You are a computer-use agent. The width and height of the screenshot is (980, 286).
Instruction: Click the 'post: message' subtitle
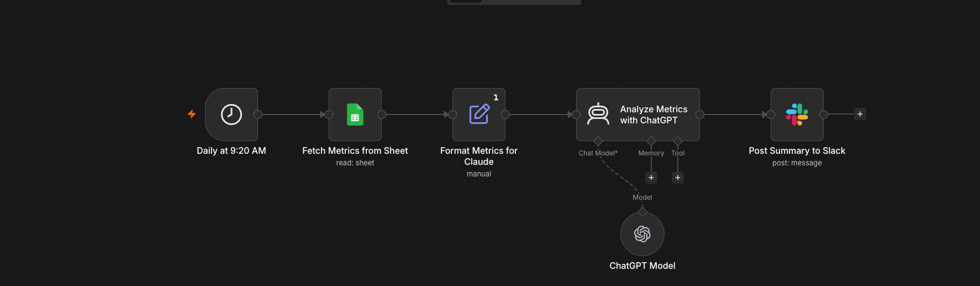coord(797,163)
